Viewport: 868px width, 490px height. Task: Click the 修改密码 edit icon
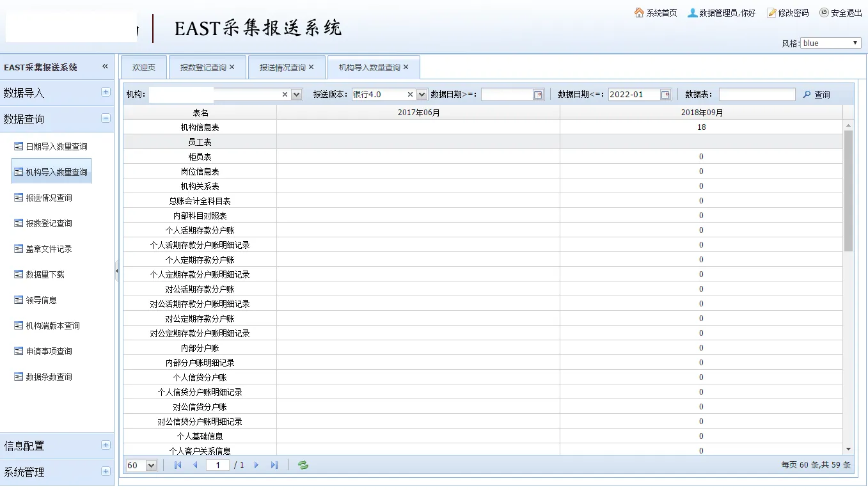pyautogui.click(x=771, y=13)
